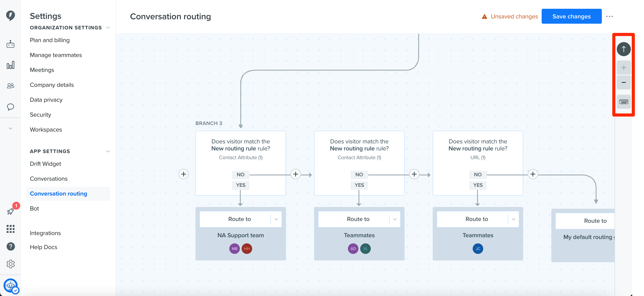Collapse the App Settings section
Image resolution: width=644 pixels, height=296 pixels.
[x=108, y=151]
